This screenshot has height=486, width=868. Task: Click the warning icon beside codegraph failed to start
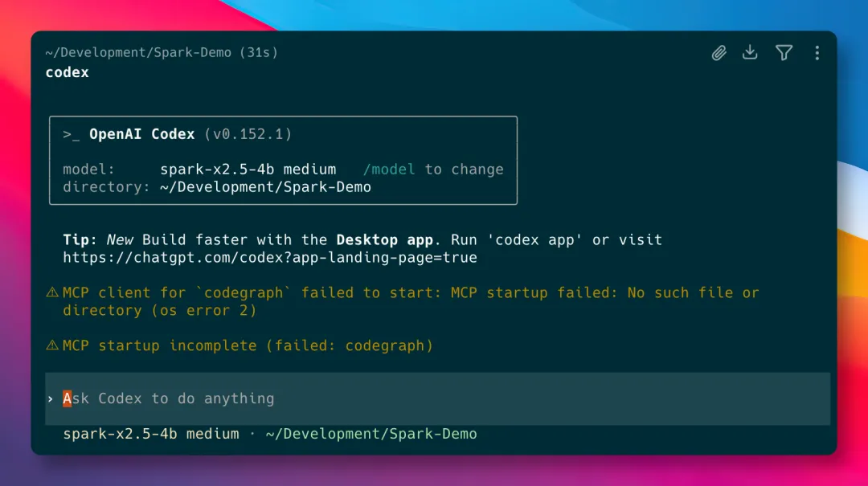pos(52,292)
